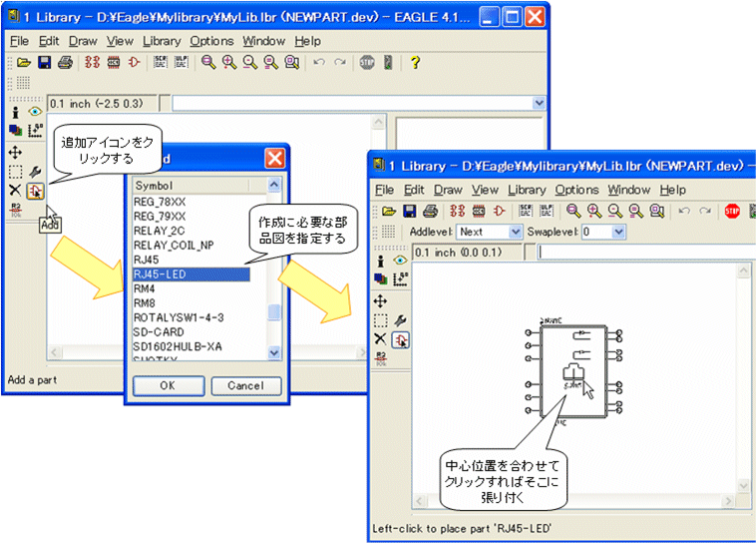Viewport: 756px width, 543px height.
Task: Click Print icon in left window toolbar
Action: [x=65, y=62]
